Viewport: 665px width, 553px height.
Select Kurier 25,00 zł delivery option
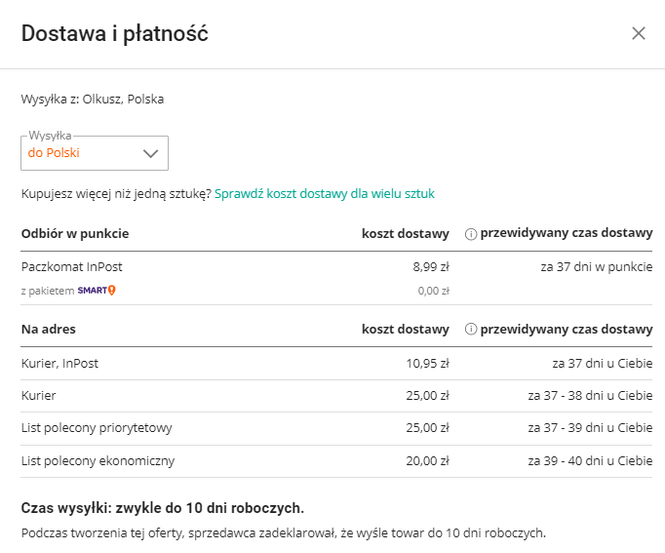coord(336,396)
